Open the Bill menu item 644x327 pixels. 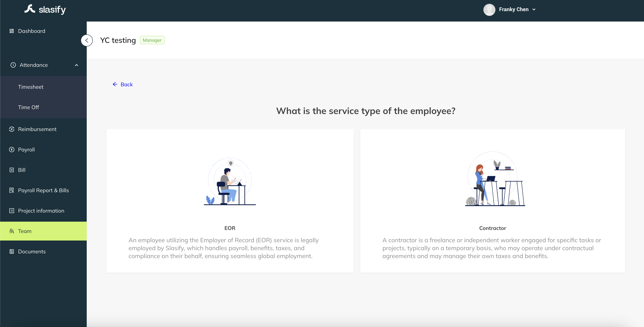coord(44,170)
